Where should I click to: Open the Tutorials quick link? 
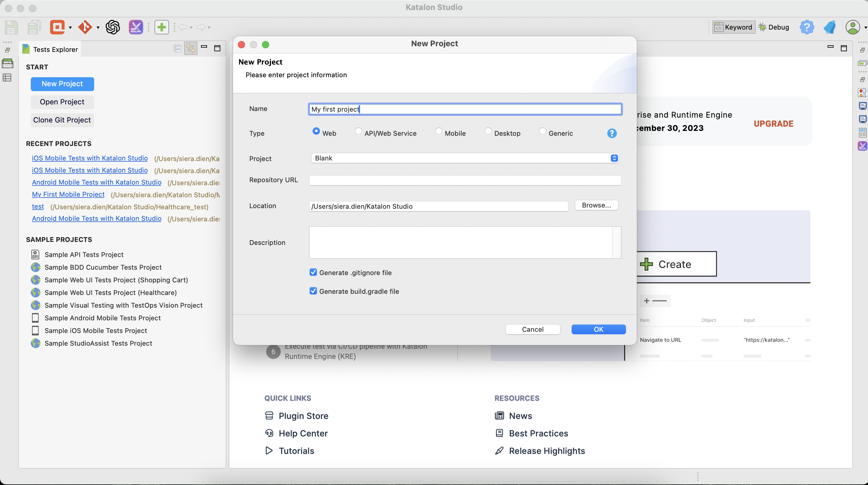click(x=289, y=451)
